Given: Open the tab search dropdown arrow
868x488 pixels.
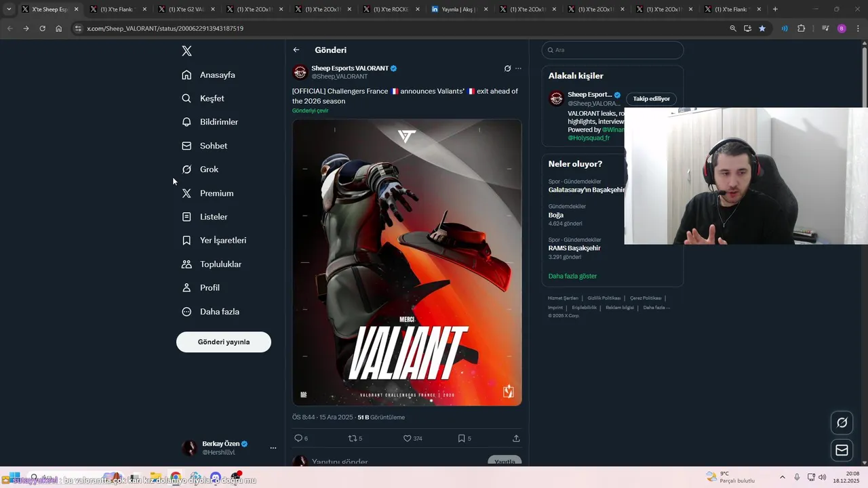Looking at the screenshot, I should [8, 9].
